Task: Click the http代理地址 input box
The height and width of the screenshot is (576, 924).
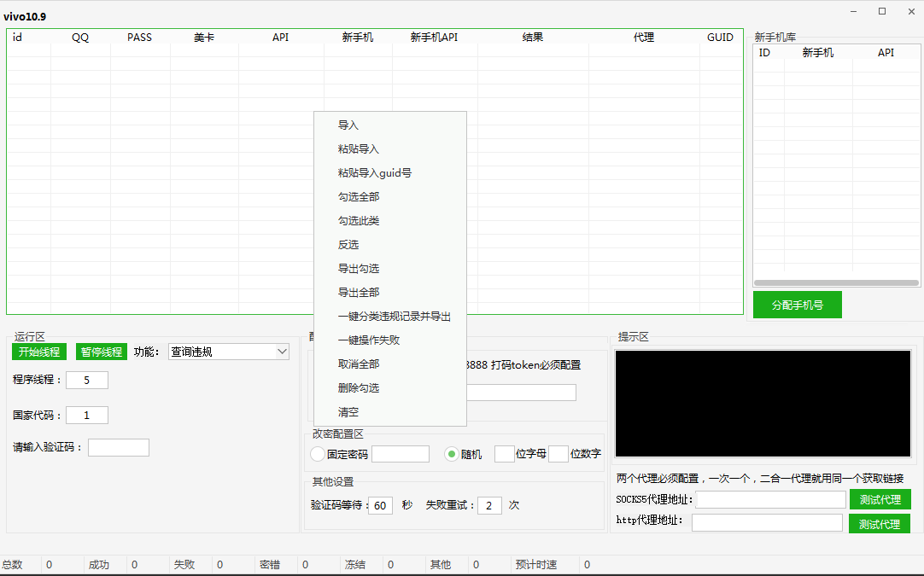Action: [767, 522]
